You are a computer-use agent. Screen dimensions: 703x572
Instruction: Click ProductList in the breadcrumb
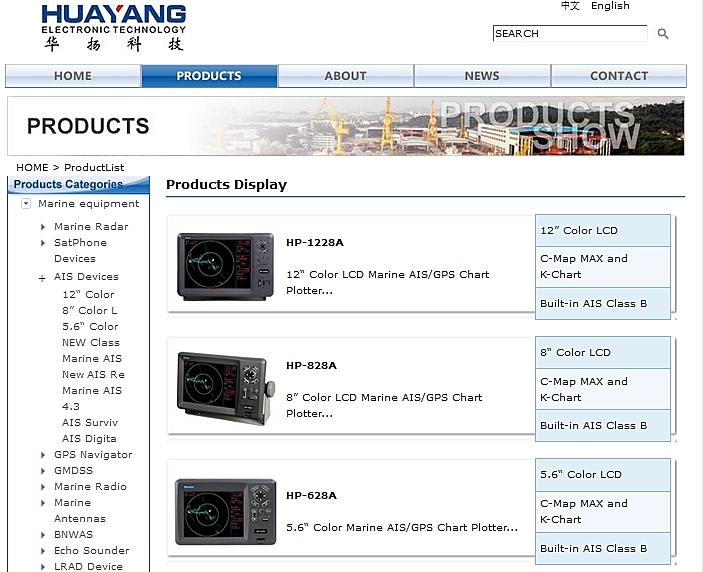[94, 168]
